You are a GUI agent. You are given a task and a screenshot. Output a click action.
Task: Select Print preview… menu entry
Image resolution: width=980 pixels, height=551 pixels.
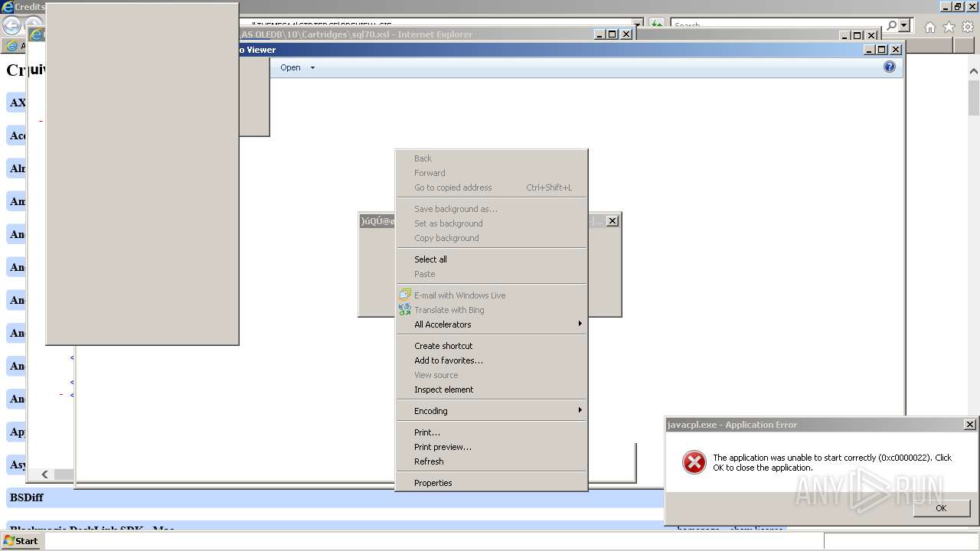point(490,447)
